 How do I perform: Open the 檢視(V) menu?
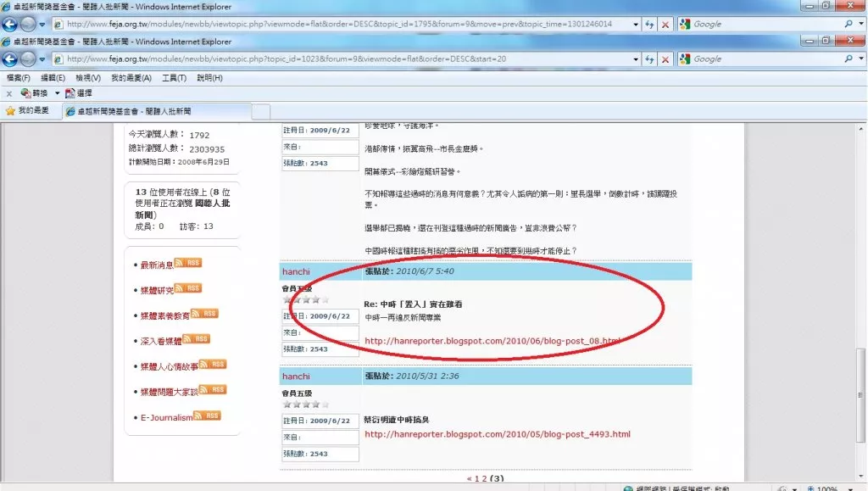point(88,78)
